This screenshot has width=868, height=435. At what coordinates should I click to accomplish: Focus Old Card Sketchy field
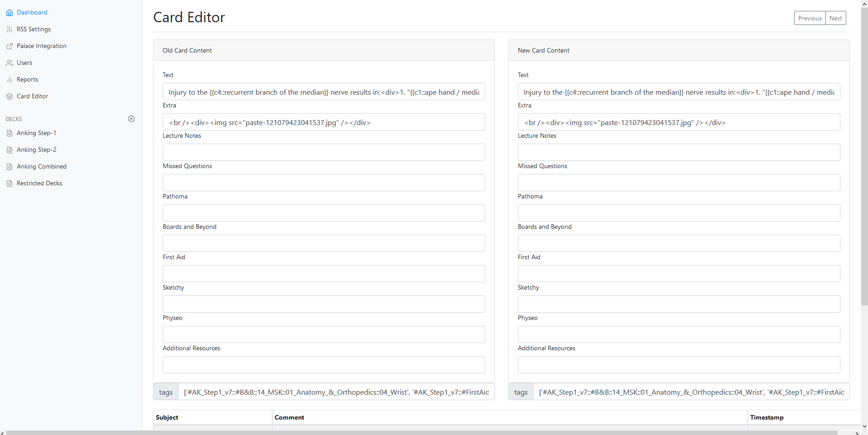(x=323, y=304)
